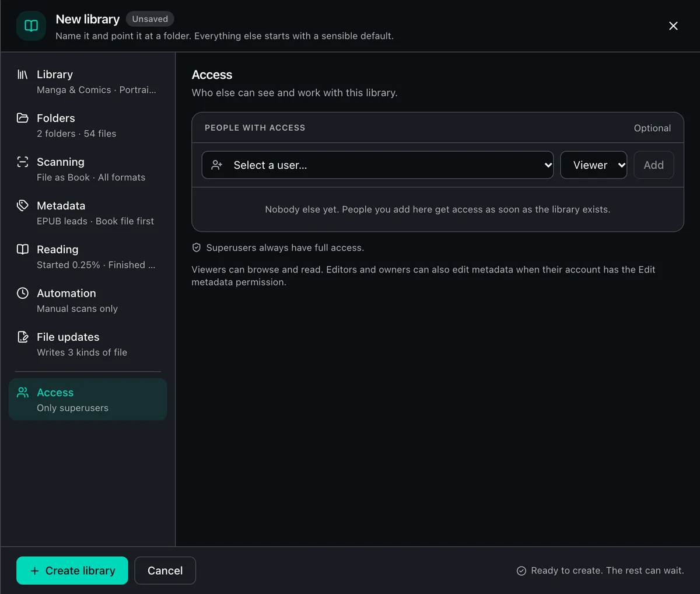Switch to the Folders section
This screenshot has height=594, width=700.
(x=88, y=125)
